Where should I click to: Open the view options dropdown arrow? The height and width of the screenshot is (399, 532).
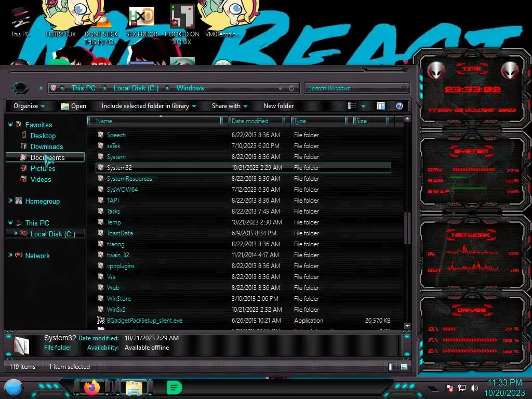[363, 107]
